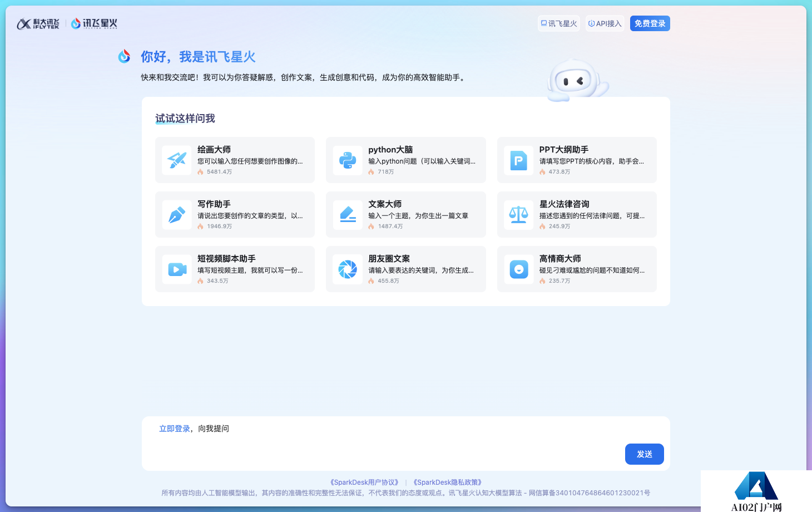The height and width of the screenshot is (512, 812).
Task: Select the python大脑 card title
Action: (x=390, y=150)
